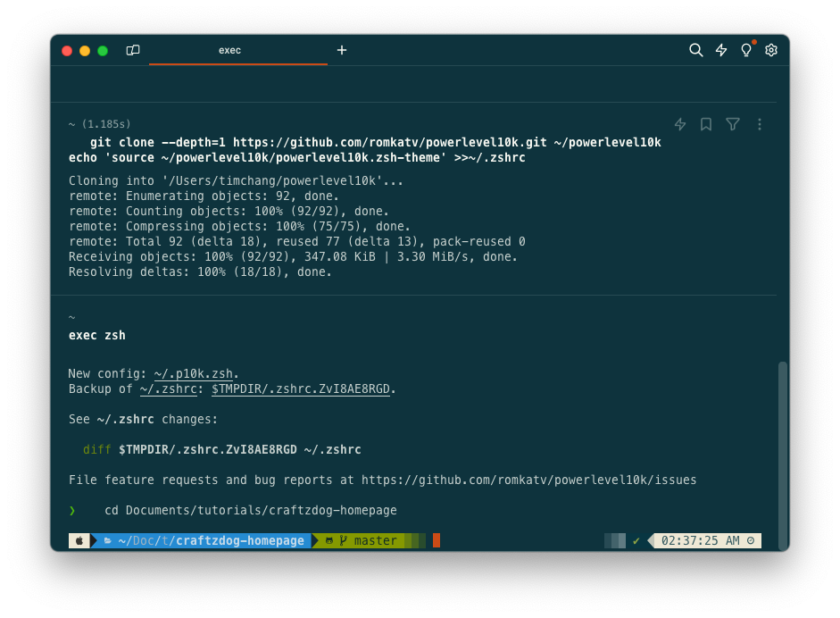Open the lightning bolt AI command icon in title bar
Viewport: 840px width, 618px height.
721,50
